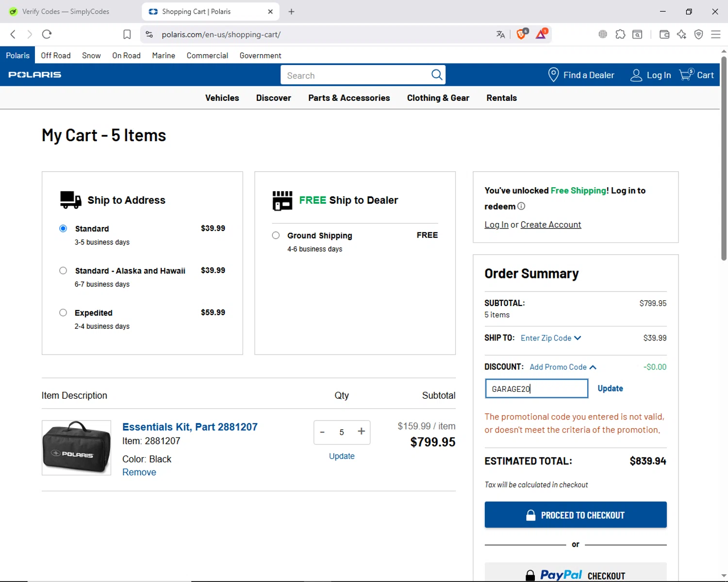This screenshot has height=582, width=728.
Task: Open Brave Shields lion icon
Action: coord(522,34)
